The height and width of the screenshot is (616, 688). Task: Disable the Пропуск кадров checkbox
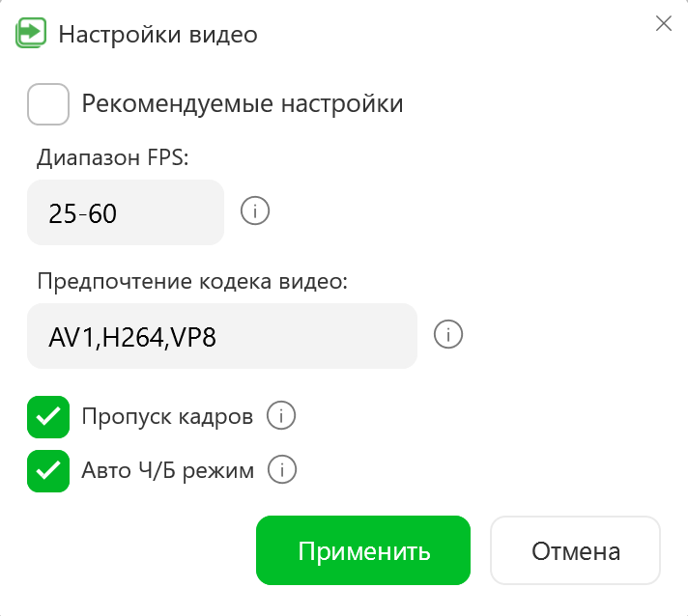pos(48,417)
